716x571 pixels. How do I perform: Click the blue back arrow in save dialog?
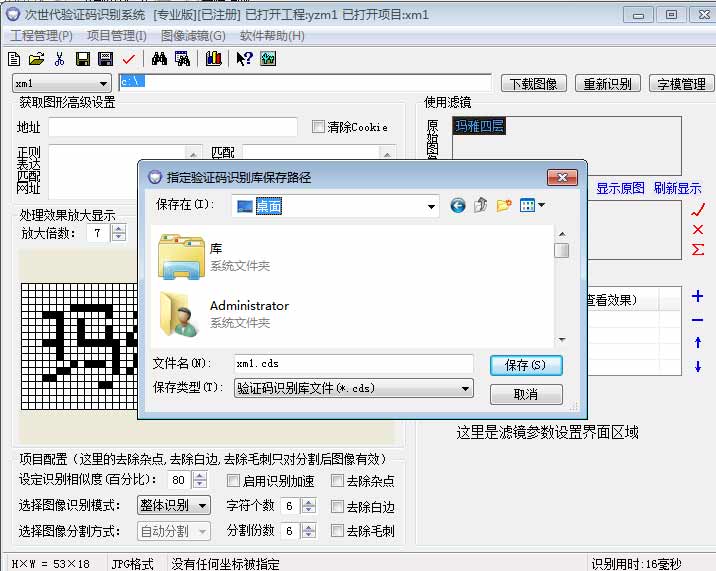click(458, 205)
